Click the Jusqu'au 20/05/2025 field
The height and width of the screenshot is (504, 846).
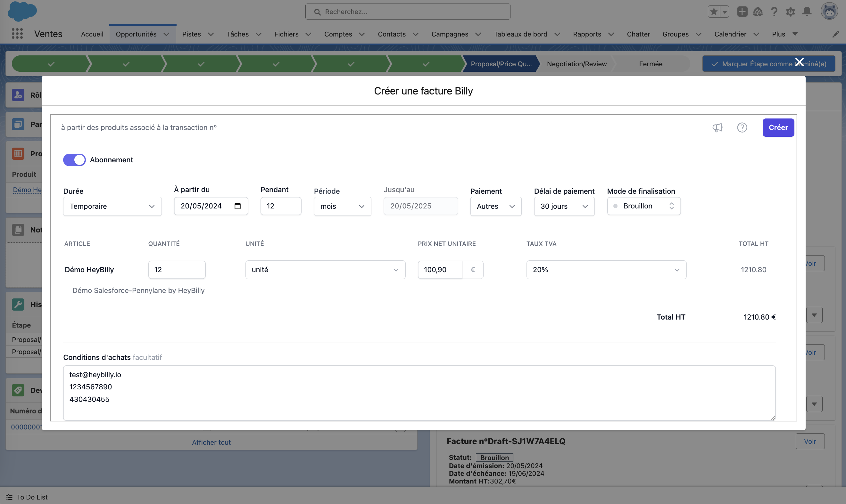tap(421, 206)
